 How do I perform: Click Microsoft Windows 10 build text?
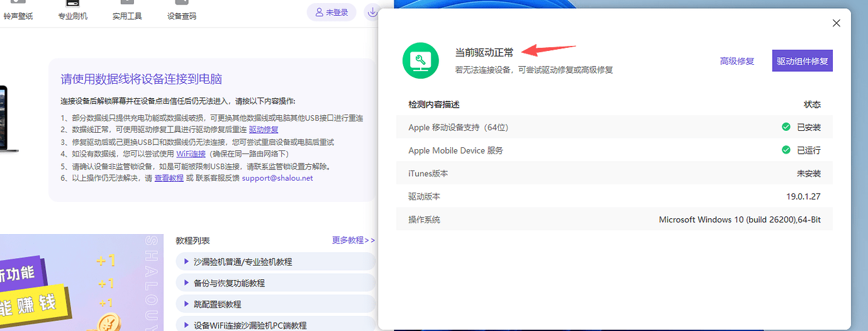pyautogui.click(x=740, y=220)
